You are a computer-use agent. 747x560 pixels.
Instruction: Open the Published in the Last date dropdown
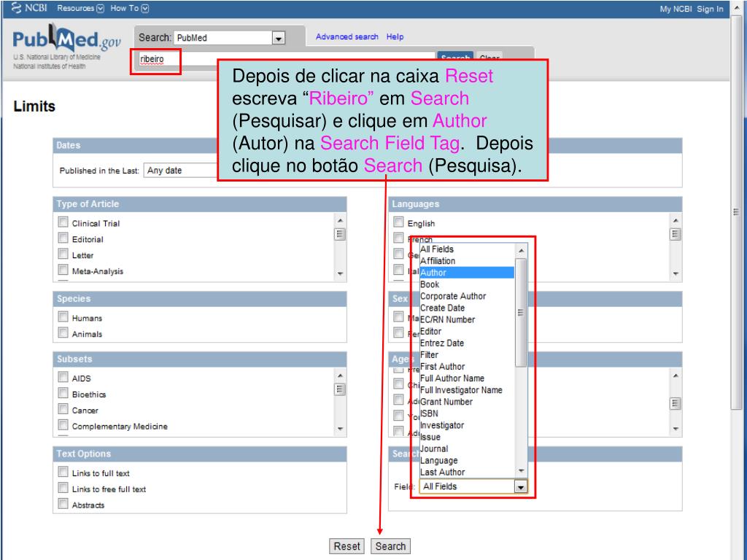(x=181, y=171)
